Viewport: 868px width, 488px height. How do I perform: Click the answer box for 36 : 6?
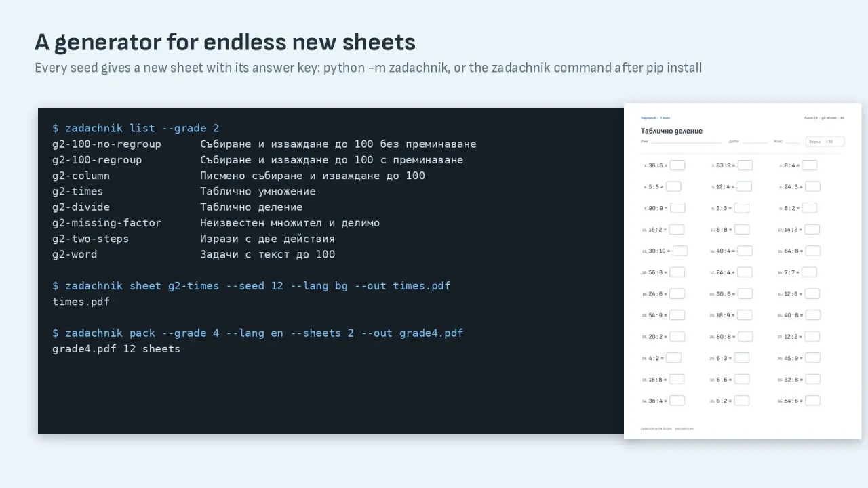pos(677,165)
